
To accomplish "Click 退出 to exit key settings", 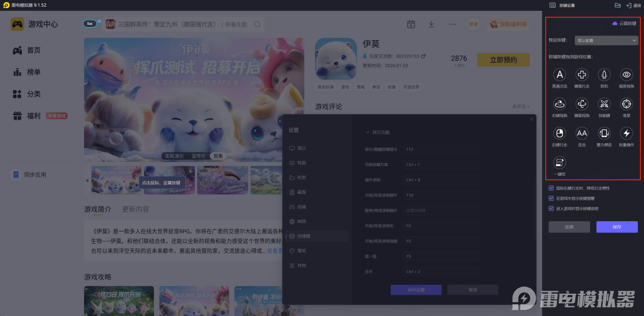I will pyautogui.click(x=634, y=5).
